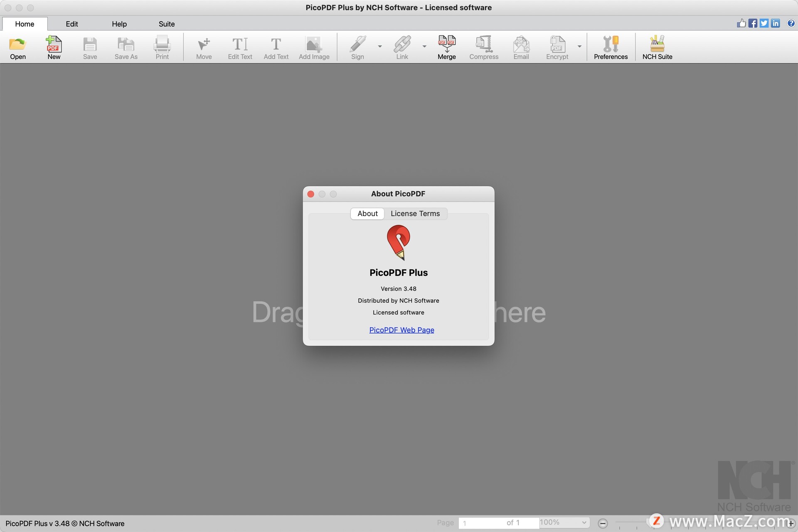This screenshot has width=798, height=532.
Task: Click the Twitter share icon
Action: point(765,23)
